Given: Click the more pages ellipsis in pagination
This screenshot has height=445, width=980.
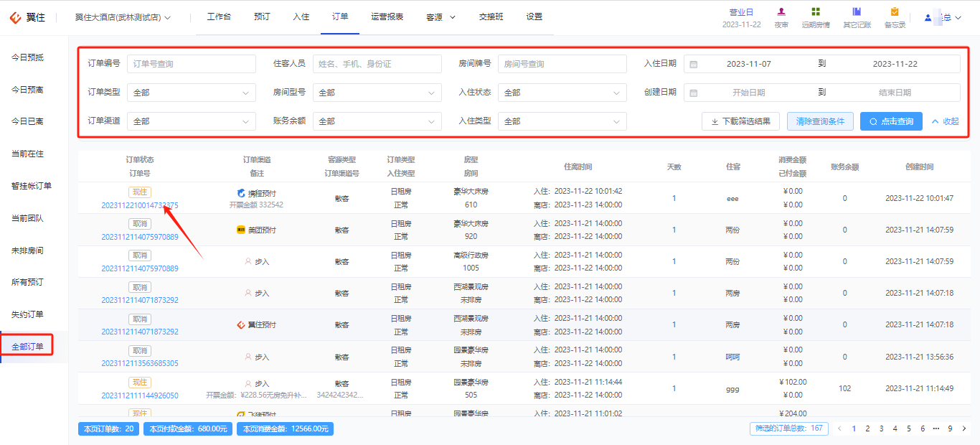Looking at the screenshot, I should (936, 428).
